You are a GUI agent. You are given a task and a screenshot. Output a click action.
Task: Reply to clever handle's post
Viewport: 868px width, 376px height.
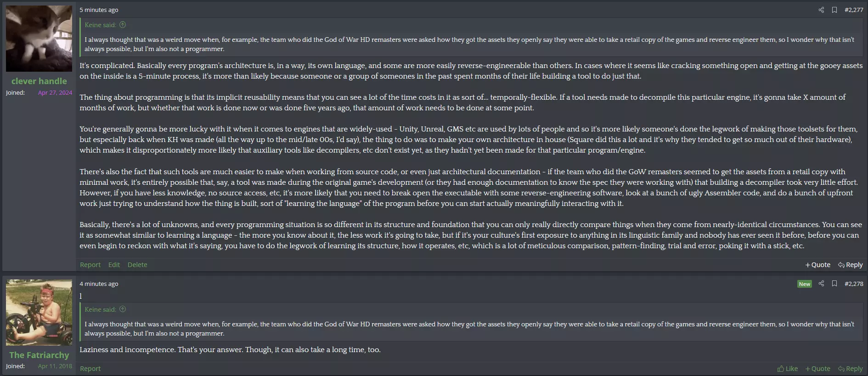tap(850, 265)
